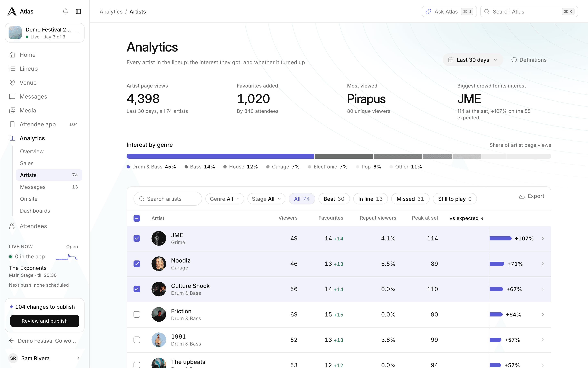Toggle the select-all header checkbox
The height and width of the screenshot is (368, 588).
pos(137,218)
